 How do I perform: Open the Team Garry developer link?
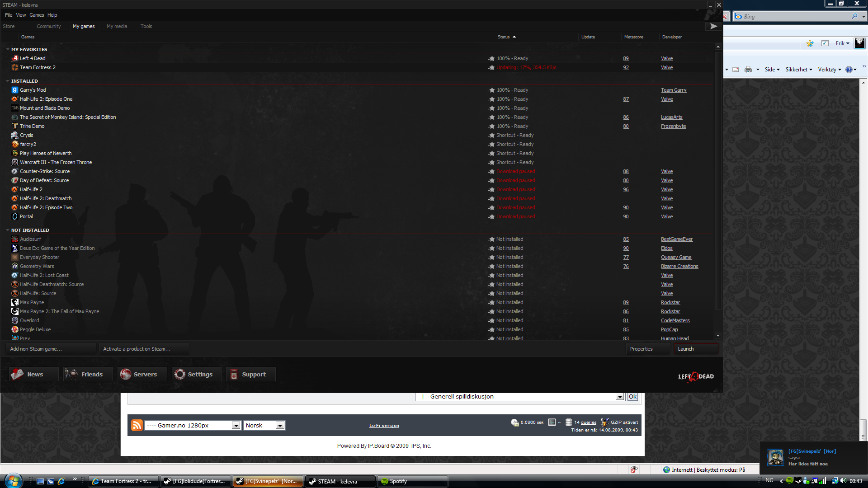tap(674, 90)
